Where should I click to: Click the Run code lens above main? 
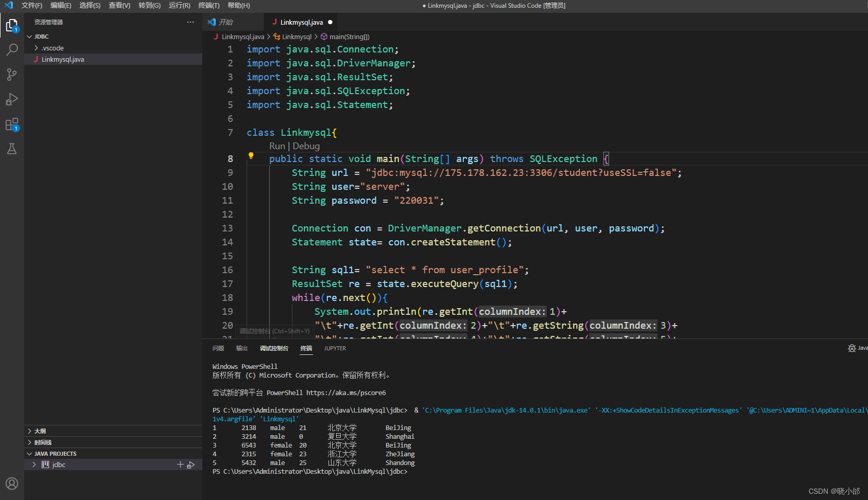[277, 146]
